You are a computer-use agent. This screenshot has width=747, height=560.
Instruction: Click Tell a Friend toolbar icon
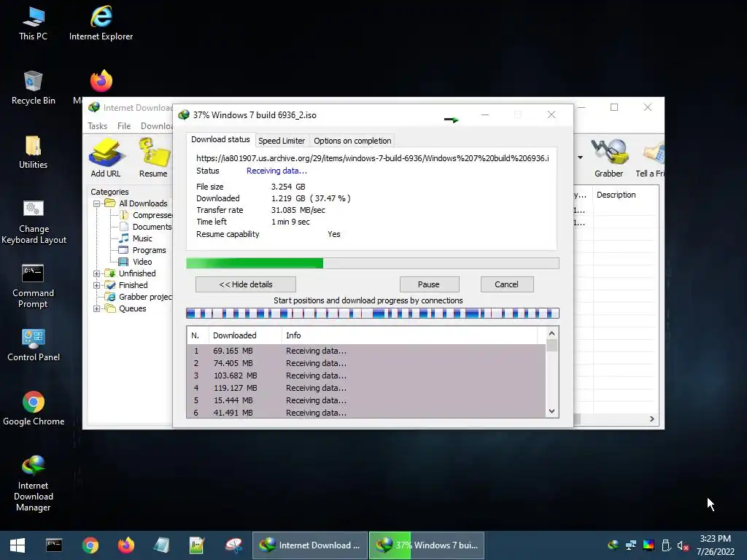651,158
